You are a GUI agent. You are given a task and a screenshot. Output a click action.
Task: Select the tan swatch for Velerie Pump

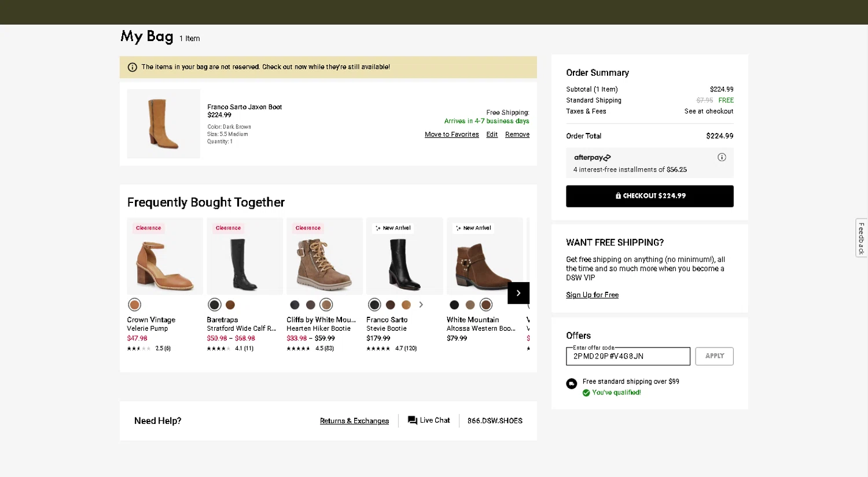click(134, 305)
